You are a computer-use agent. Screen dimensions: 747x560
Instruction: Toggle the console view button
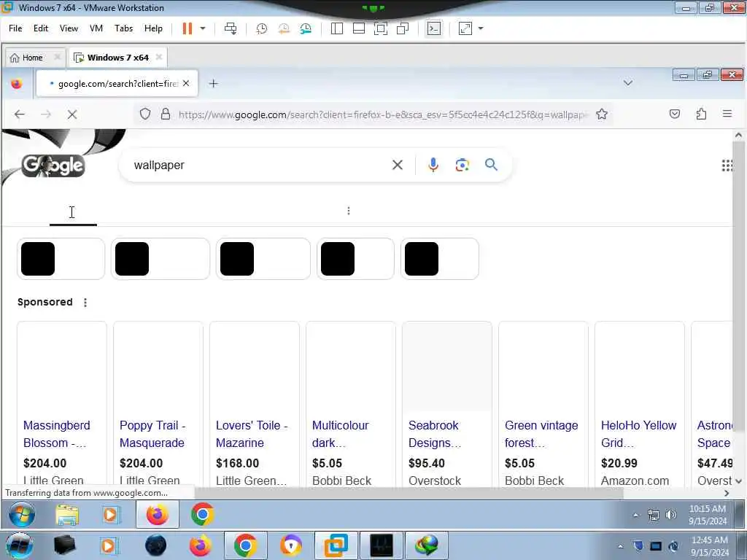[433, 28]
